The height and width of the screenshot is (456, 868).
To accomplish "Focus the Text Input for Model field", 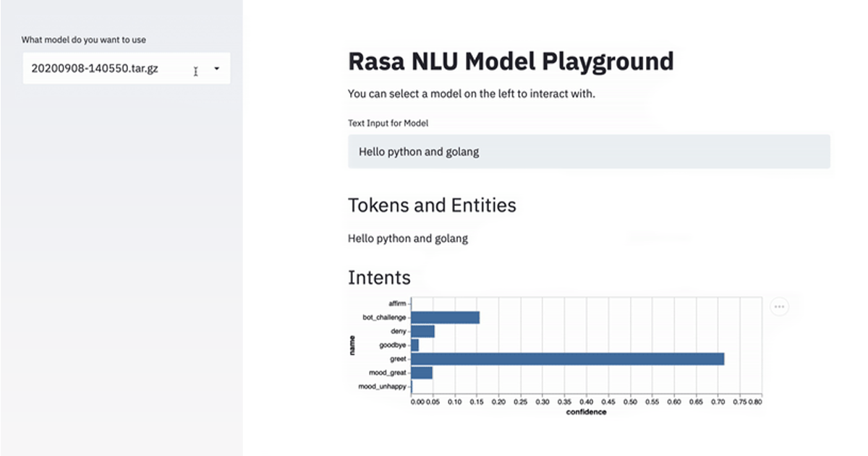I will (x=588, y=152).
